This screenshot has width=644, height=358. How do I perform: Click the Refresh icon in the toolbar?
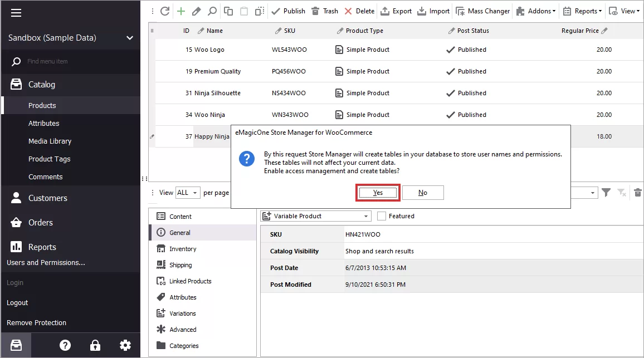pos(164,11)
